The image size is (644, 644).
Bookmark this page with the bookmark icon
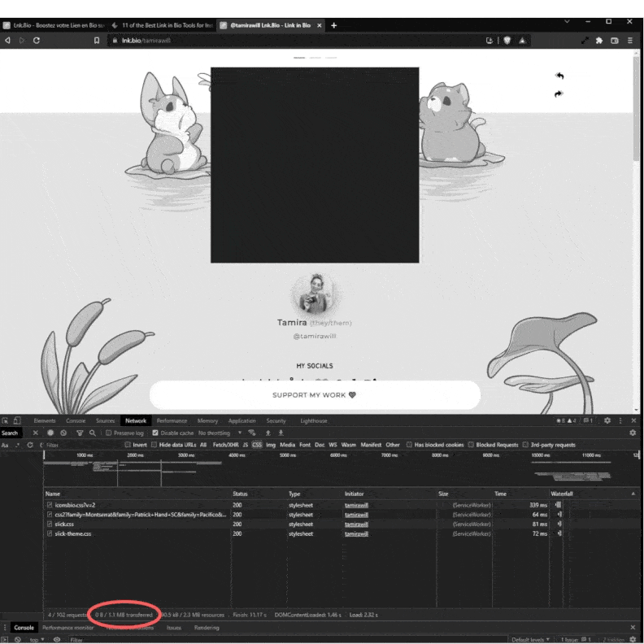pyautogui.click(x=97, y=41)
